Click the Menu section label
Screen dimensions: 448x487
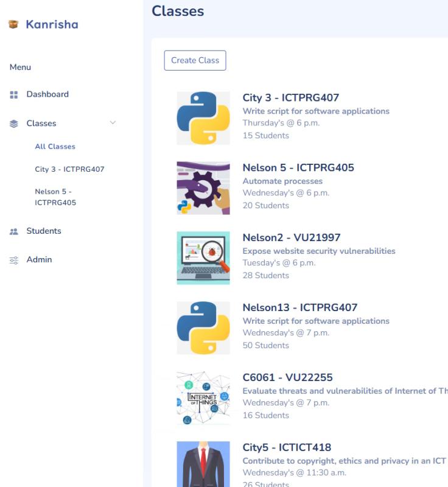coord(20,67)
